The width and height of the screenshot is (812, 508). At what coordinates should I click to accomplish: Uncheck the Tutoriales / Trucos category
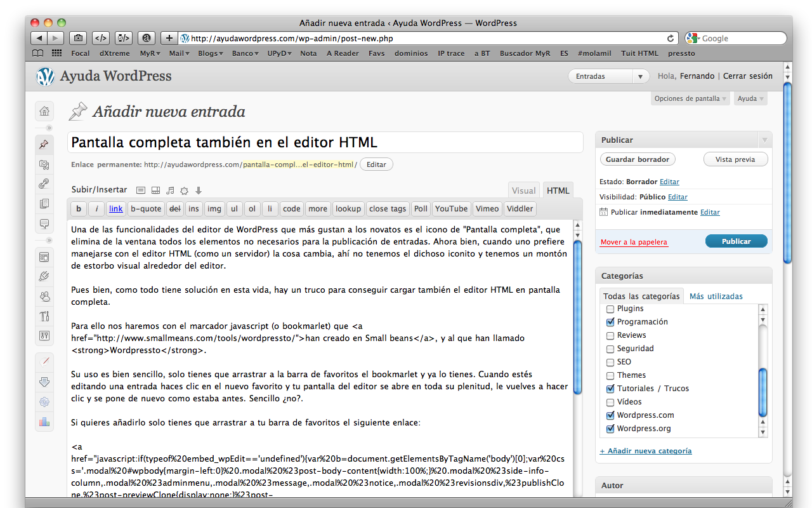610,389
